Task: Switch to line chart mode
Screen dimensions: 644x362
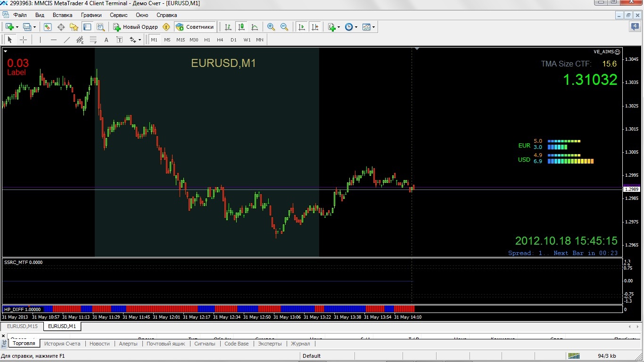Action: (x=255, y=27)
